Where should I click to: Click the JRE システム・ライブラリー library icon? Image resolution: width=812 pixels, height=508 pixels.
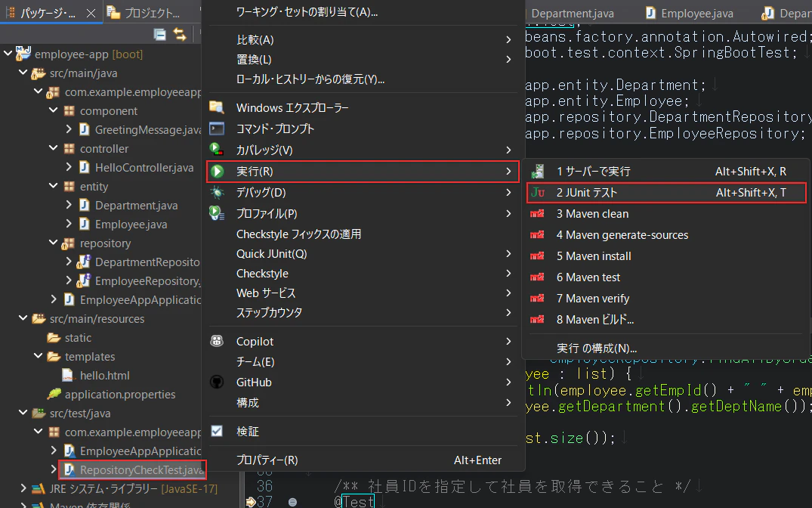coord(39,488)
